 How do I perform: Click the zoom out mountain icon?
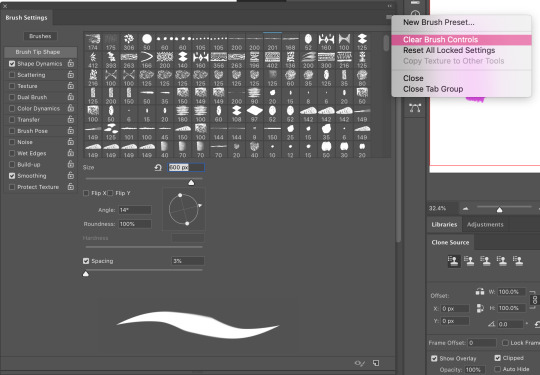466,208
